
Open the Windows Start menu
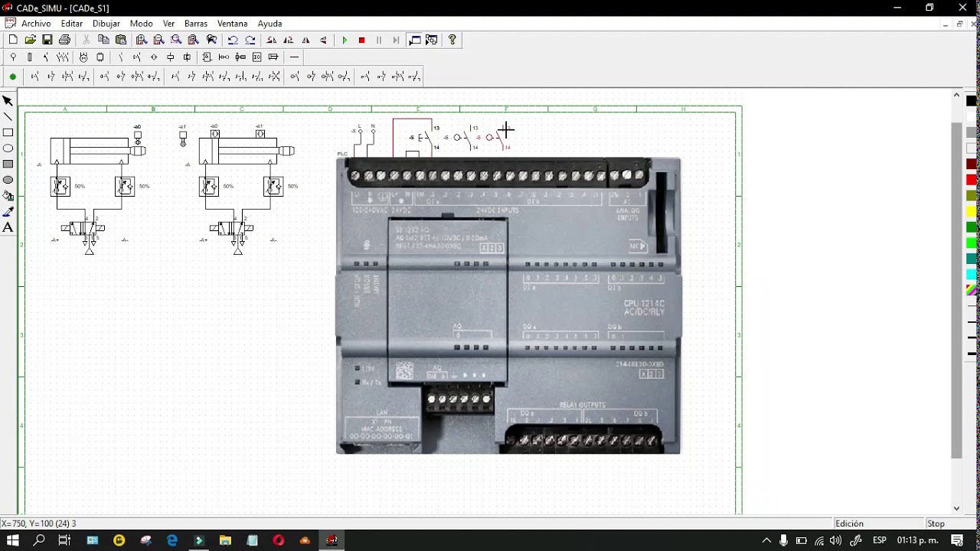point(13,540)
